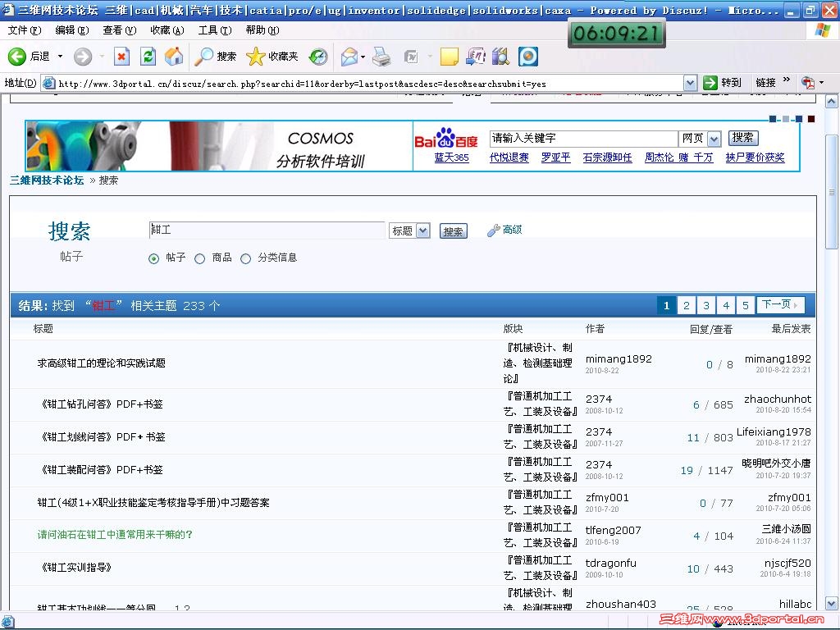Viewport: 840px width, 630px height.
Task: Open the mail envelope toolbar icon
Action: tap(349, 57)
